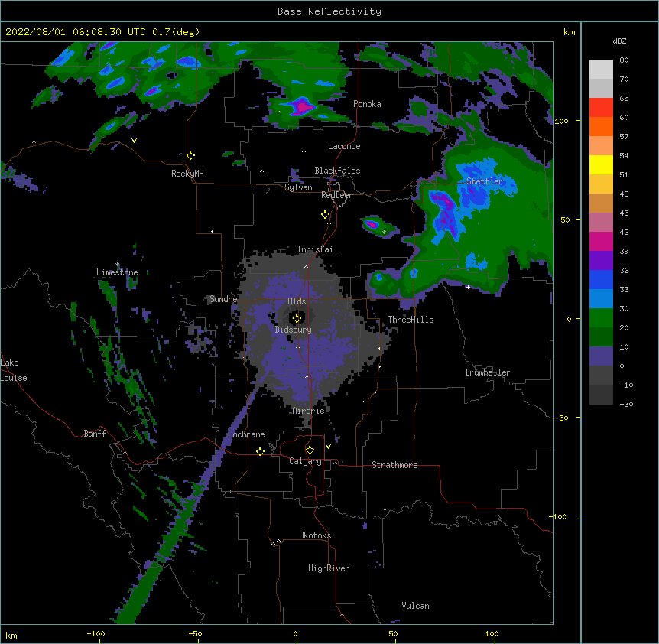Click the -50 km tick on right axis
This screenshot has width=659, height=644.
click(561, 418)
